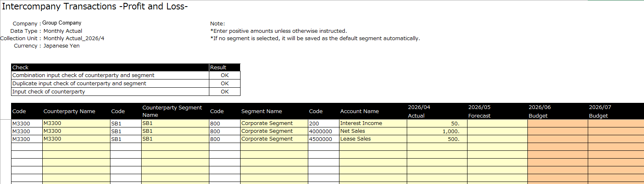Click the Japanese Yen currency value
The height and width of the screenshot is (184, 644).
coord(62,45)
